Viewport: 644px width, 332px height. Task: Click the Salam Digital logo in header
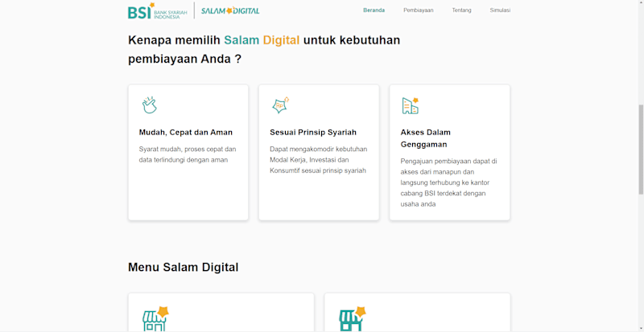(230, 11)
